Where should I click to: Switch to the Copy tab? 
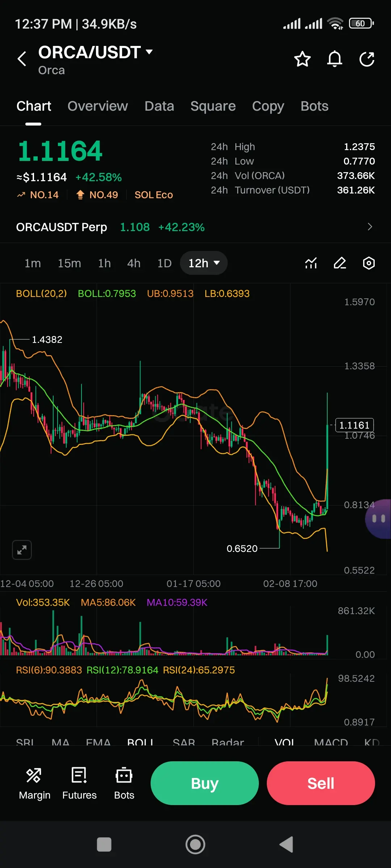tap(268, 106)
